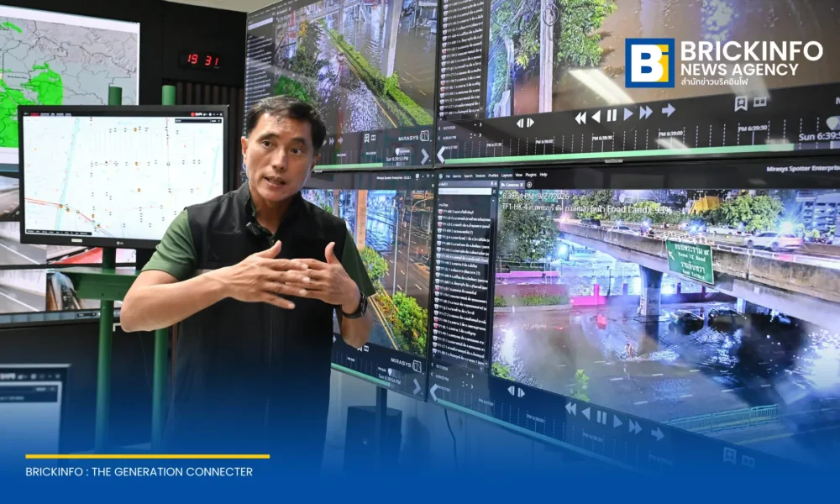Viewport: 840px width, 504px height.
Task: Open the Profiles menu
Action: [x=493, y=176]
